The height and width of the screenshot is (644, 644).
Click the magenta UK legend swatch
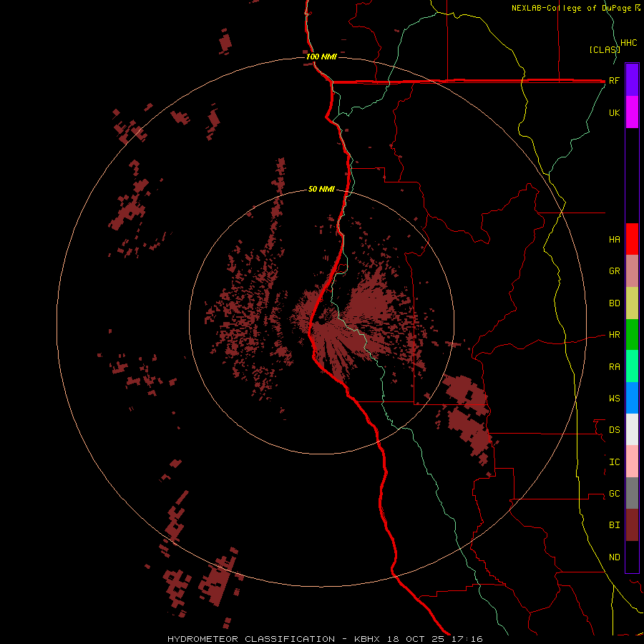click(x=632, y=112)
